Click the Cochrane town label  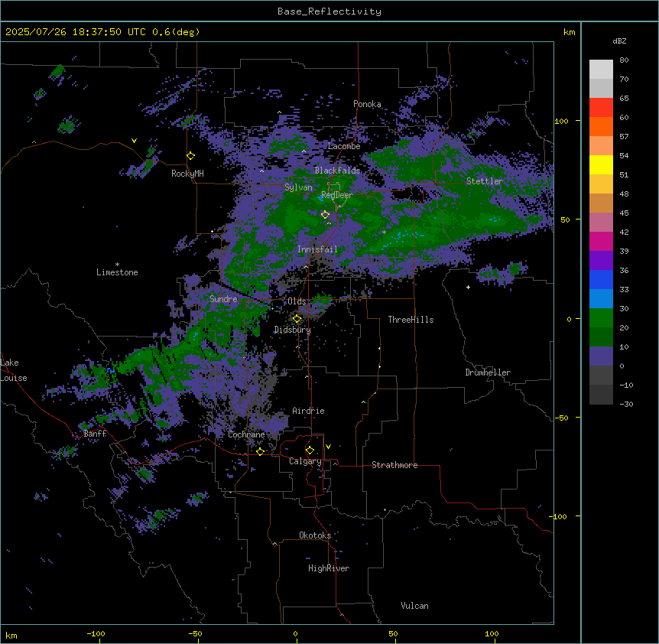coord(246,434)
